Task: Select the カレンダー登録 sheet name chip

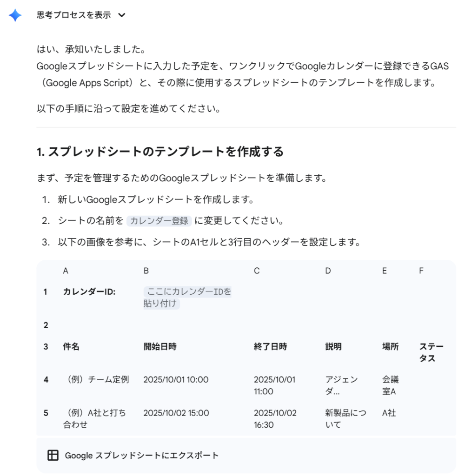Action: 159,221
